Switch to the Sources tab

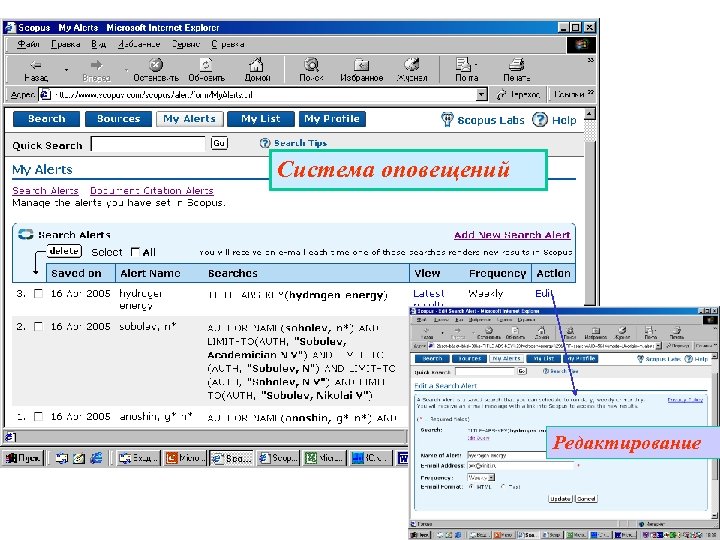point(118,119)
